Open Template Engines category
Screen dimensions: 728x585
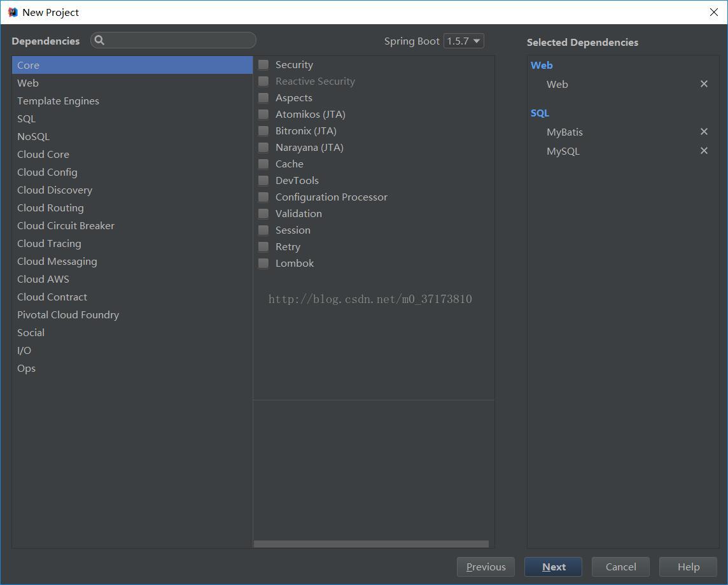pos(132,101)
